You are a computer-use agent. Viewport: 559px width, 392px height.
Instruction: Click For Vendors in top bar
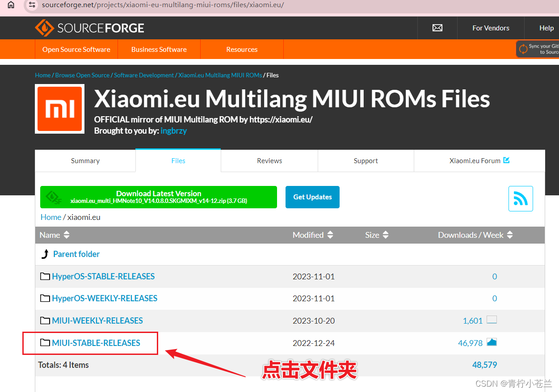491,28
